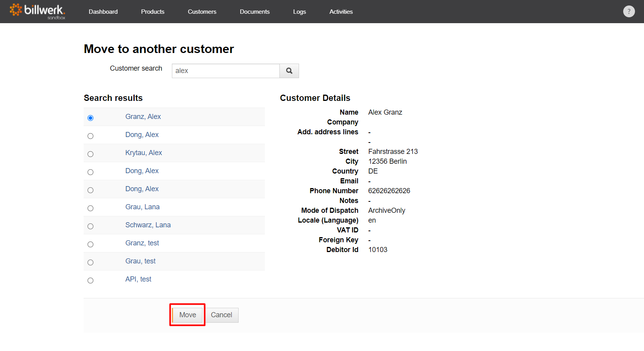Click the Customer search label
This screenshot has width=644, height=351.
pos(136,68)
